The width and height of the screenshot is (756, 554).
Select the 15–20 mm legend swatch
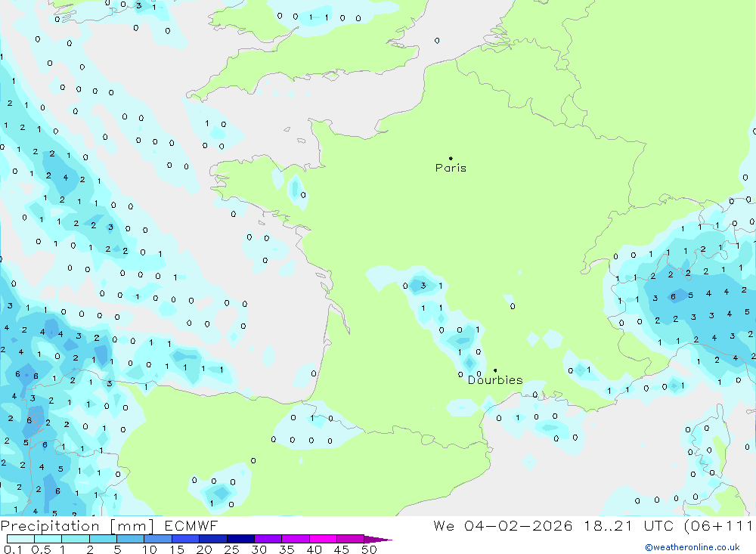point(186,539)
